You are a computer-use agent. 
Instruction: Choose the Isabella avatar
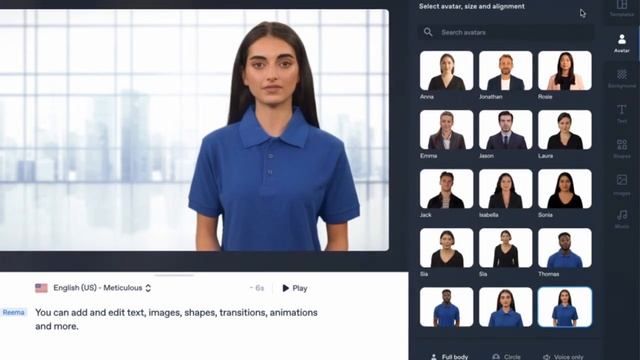point(506,189)
